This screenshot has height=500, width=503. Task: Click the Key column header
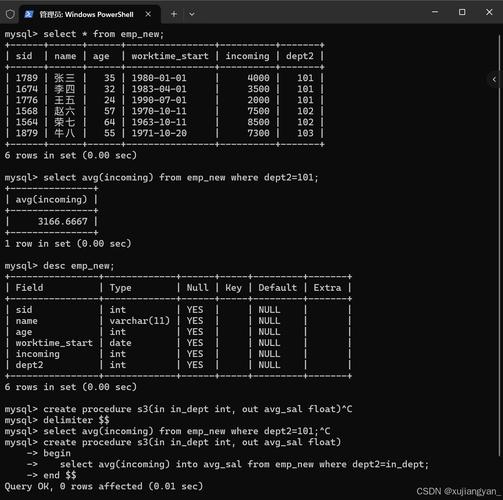pos(233,288)
